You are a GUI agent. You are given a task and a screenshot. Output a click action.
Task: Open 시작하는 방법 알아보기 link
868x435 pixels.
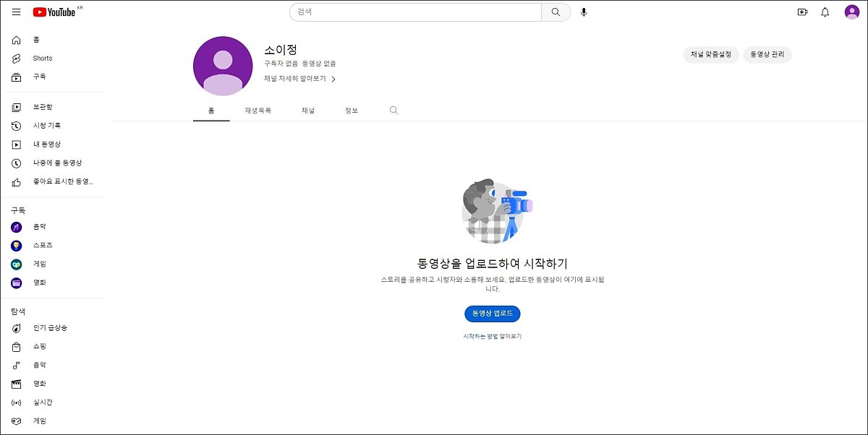(492, 336)
